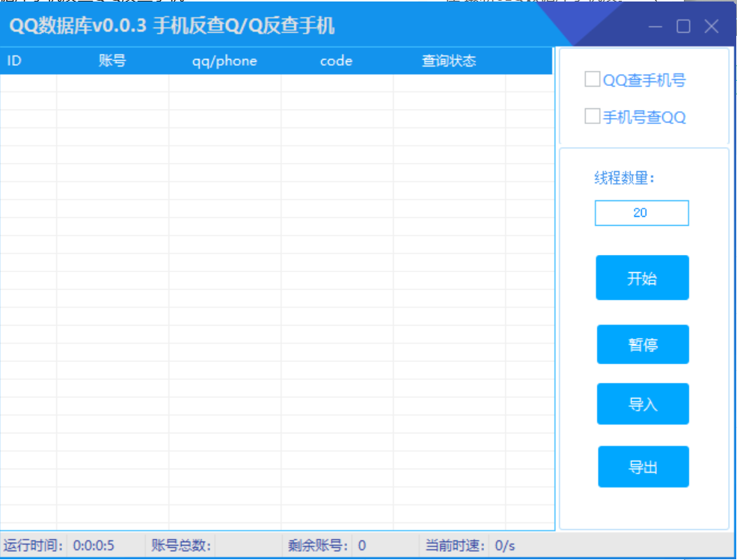Click the 账号总数 field in status bar
The width and height of the screenshot is (737, 560).
[180, 547]
